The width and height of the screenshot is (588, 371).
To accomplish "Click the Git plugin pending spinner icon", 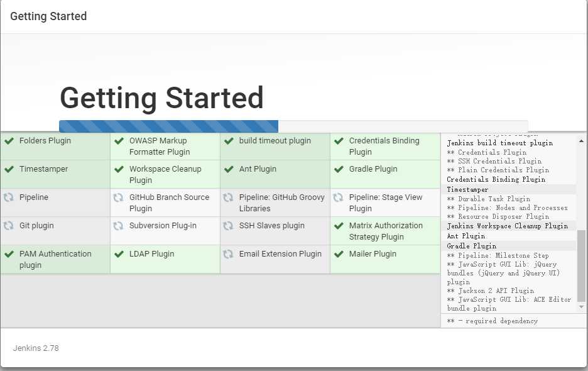I will 8,226.
